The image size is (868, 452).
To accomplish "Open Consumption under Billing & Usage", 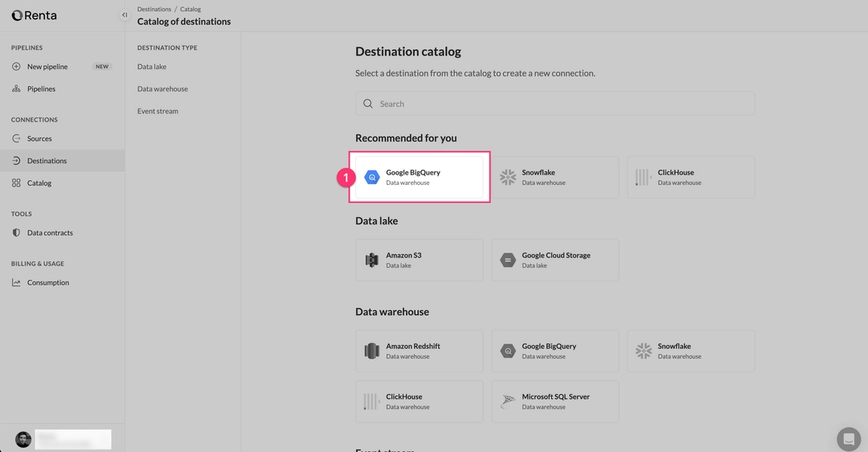I will point(62,282).
